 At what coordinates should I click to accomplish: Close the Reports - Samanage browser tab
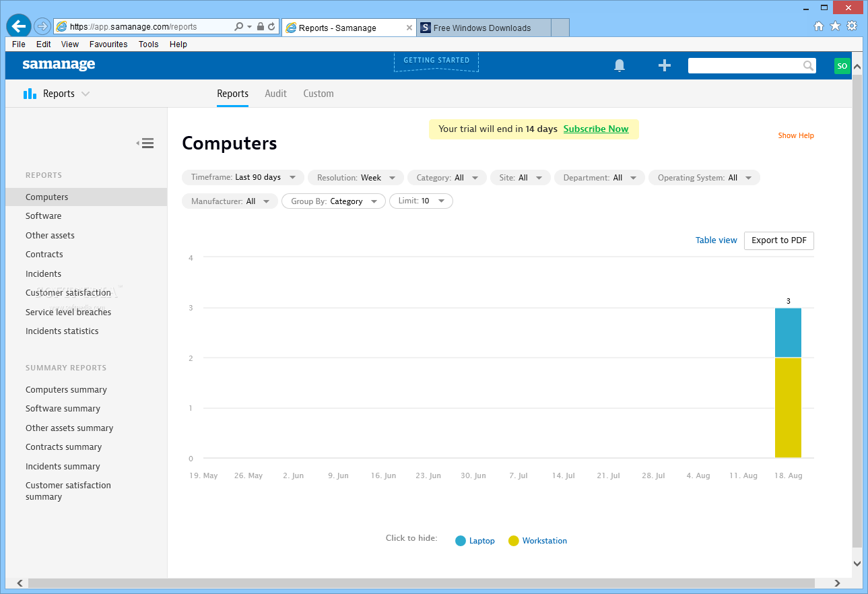coord(409,28)
